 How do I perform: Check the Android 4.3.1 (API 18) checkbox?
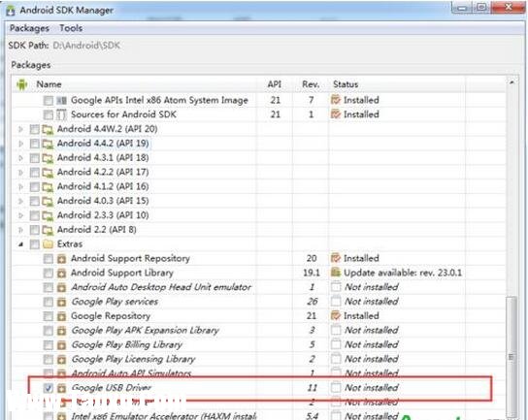[35, 158]
